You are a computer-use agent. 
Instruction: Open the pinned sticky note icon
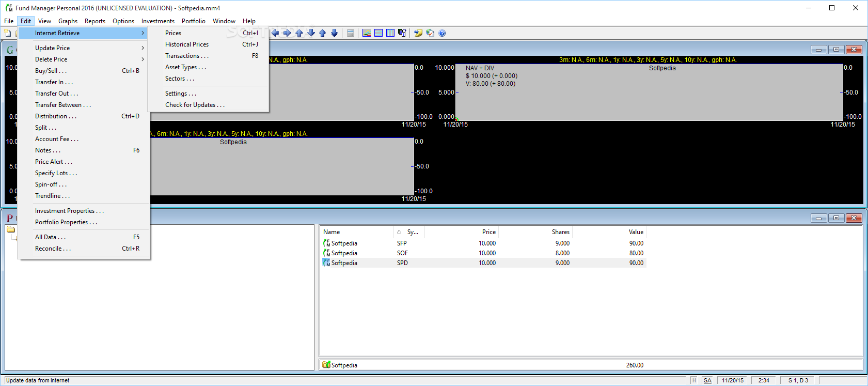coord(418,33)
